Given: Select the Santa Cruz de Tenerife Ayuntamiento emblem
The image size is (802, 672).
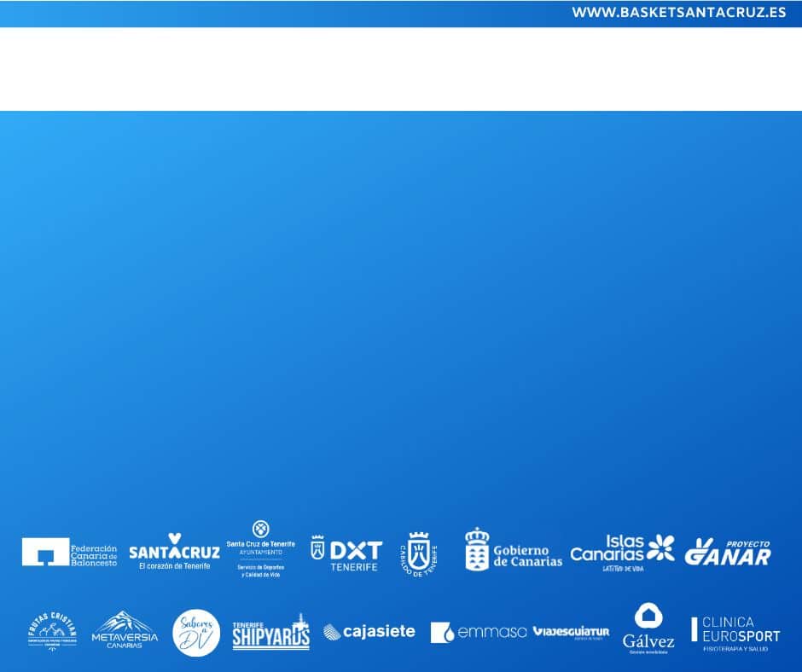Looking at the screenshot, I should pos(260,548).
